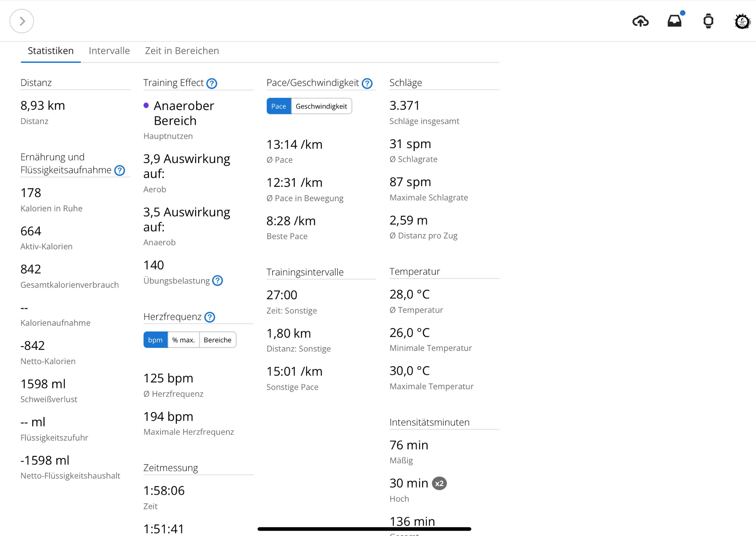Select the Statistiken tab
The image size is (756, 536).
[x=51, y=51]
